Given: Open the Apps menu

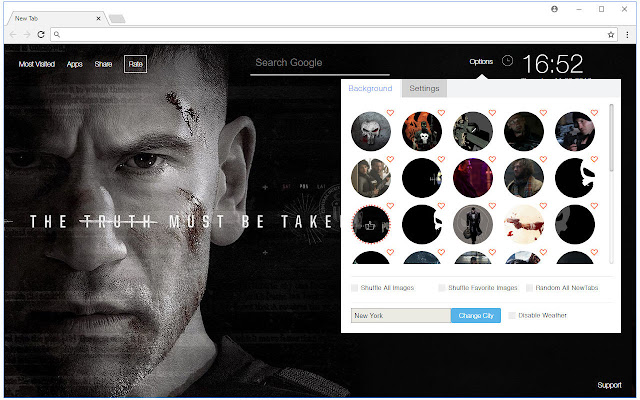Looking at the screenshot, I should tap(74, 64).
